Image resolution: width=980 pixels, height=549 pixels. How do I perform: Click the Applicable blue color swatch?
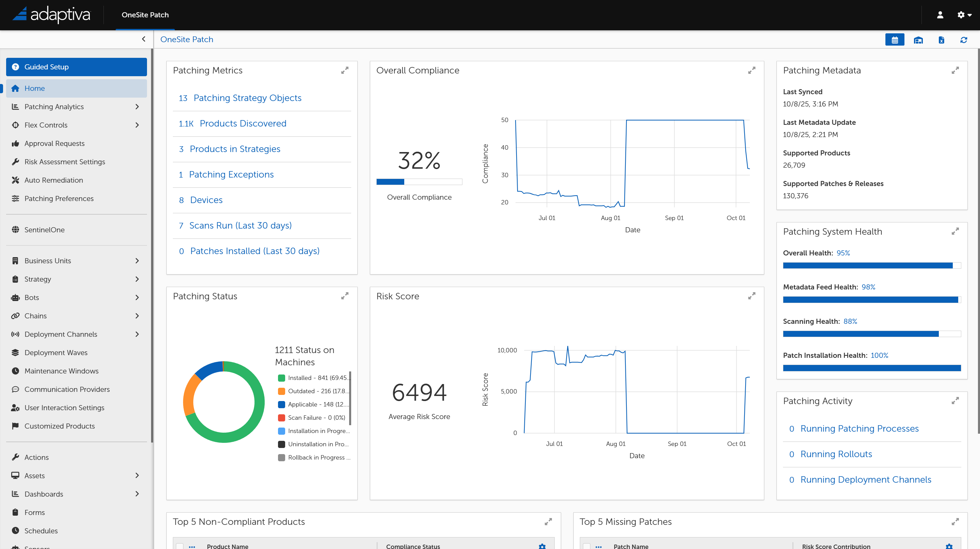281,404
